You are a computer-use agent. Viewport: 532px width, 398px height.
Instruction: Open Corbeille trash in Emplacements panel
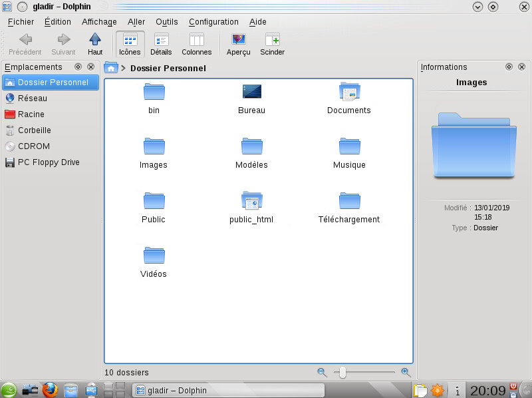(x=34, y=130)
